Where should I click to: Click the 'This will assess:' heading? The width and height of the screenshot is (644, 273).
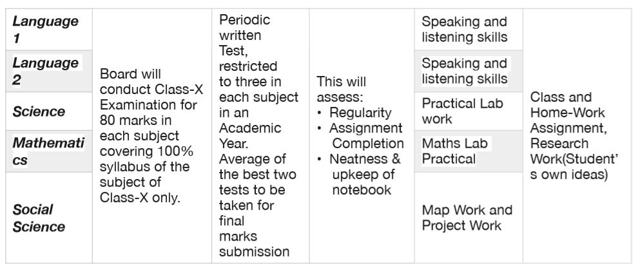point(342,91)
